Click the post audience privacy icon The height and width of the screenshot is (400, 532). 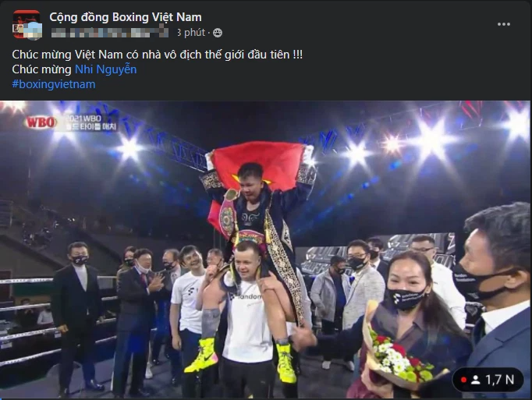pyautogui.click(x=218, y=33)
